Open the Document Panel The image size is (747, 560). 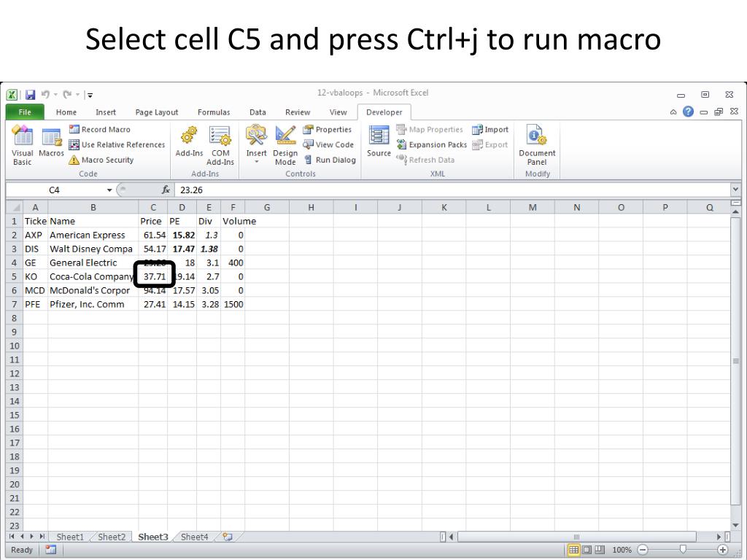537,145
